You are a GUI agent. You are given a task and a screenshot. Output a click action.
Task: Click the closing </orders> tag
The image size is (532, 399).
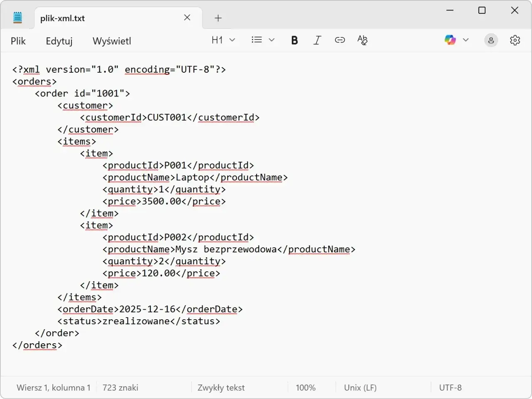pyautogui.click(x=37, y=345)
